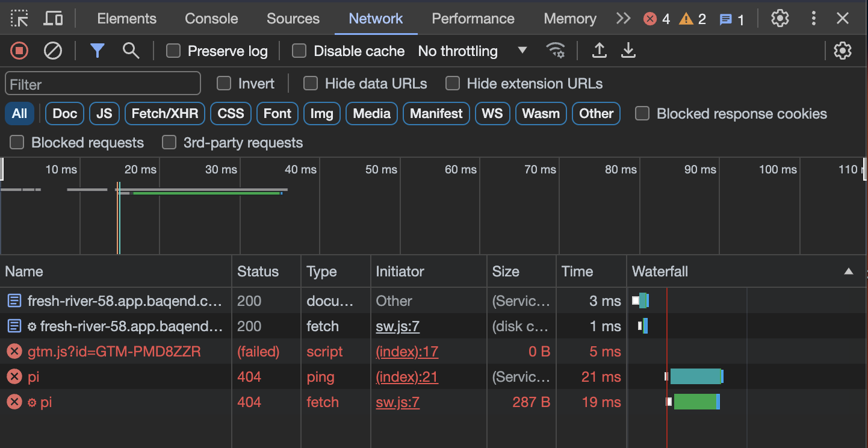
Task: Reverse Waterfall sort with column arrow
Action: pyautogui.click(x=849, y=272)
